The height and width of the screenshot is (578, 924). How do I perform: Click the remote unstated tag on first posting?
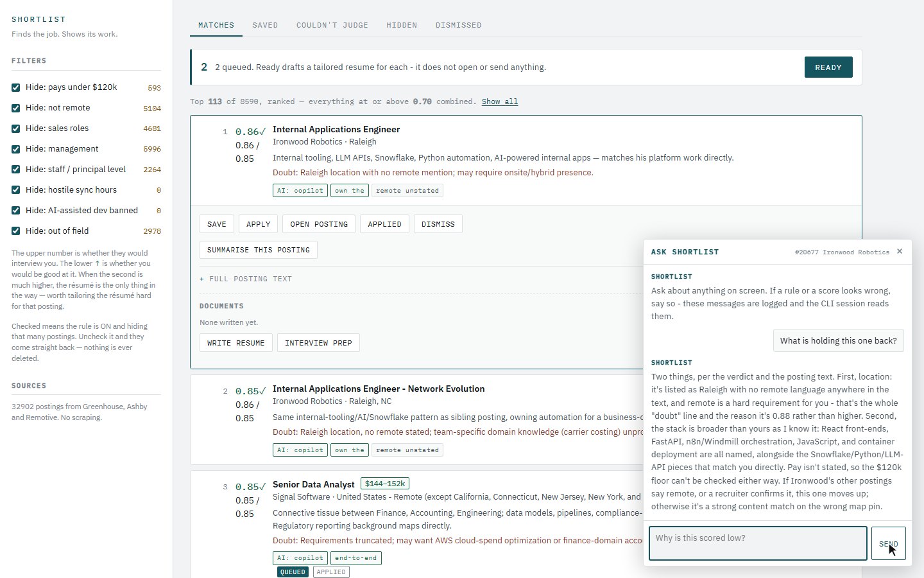407,191
